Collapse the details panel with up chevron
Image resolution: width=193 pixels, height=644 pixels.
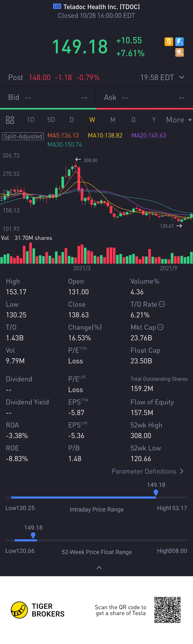coord(99,568)
